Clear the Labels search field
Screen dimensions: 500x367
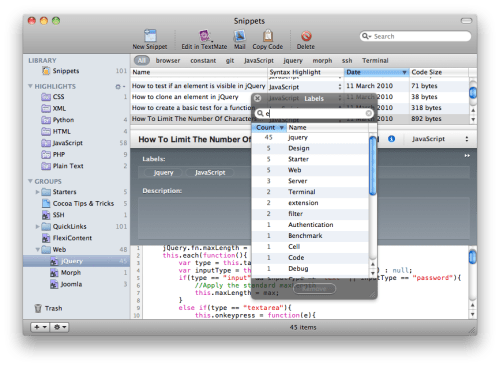click(x=368, y=113)
